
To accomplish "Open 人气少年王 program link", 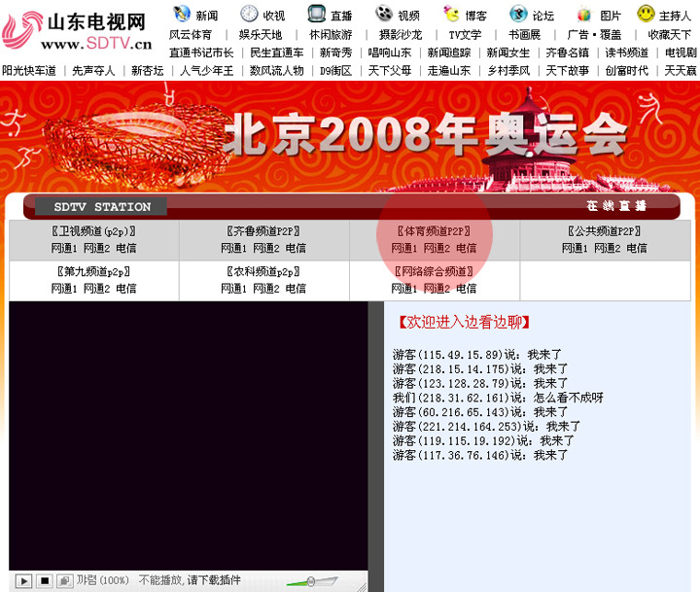I will point(207,71).
